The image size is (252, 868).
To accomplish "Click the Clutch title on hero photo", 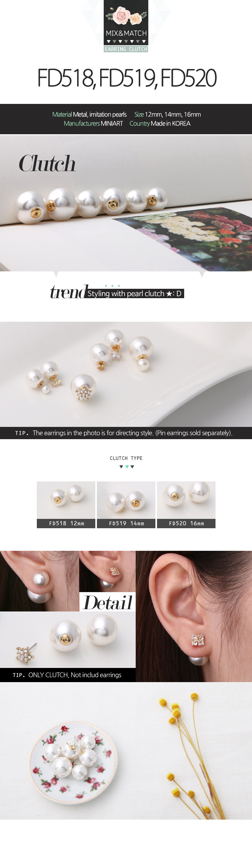I will [x=47, y=163].
